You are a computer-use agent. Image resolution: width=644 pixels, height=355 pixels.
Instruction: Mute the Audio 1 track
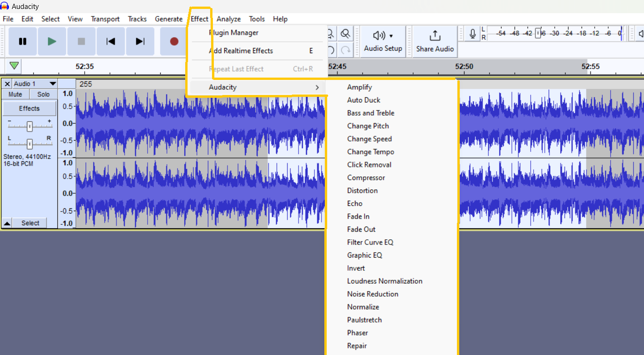click(15, 94)
